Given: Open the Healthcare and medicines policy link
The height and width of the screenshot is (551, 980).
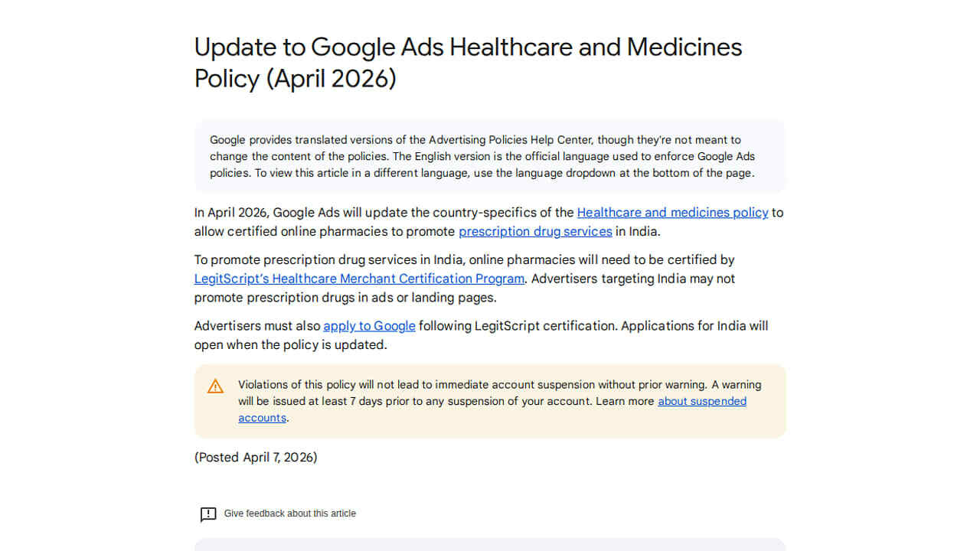Looking at the screenshot, I should click(x=672, y=213).
